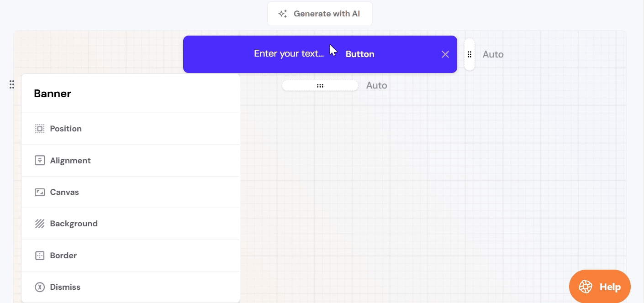Click the globe icon on Help

(586, 287)
